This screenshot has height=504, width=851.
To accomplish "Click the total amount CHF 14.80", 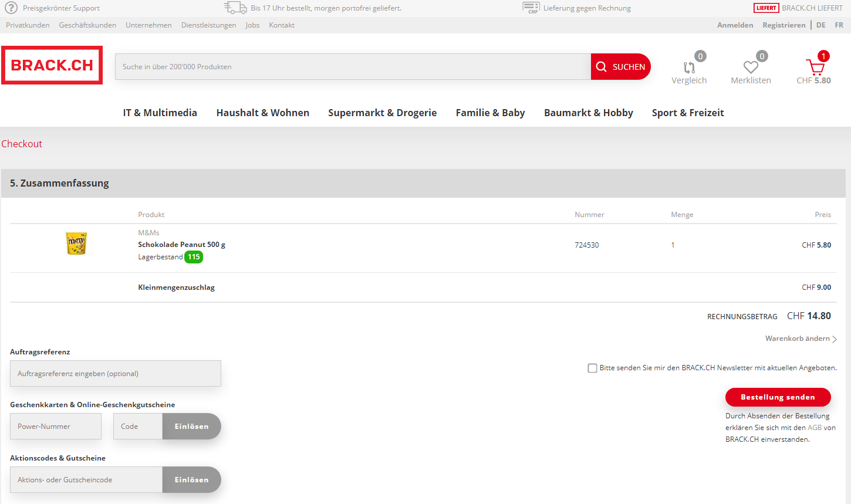I will [x=809, y=316].
